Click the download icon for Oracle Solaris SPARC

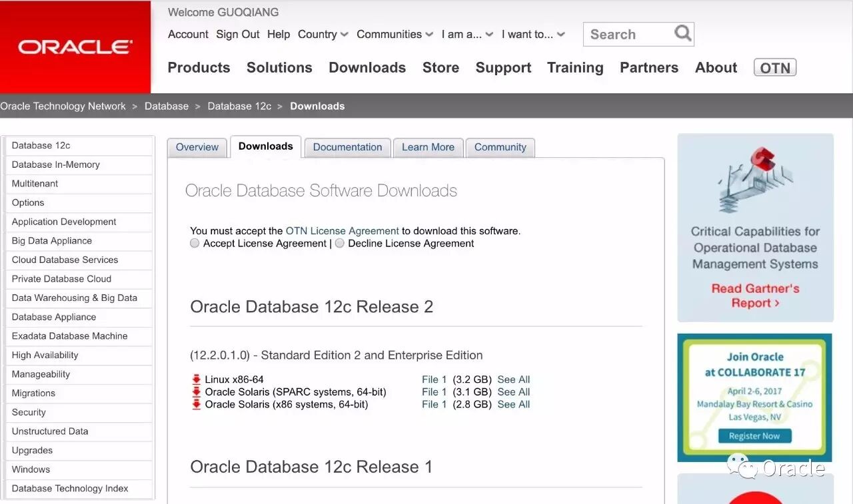pyautogui.click(x=197, y=392)
